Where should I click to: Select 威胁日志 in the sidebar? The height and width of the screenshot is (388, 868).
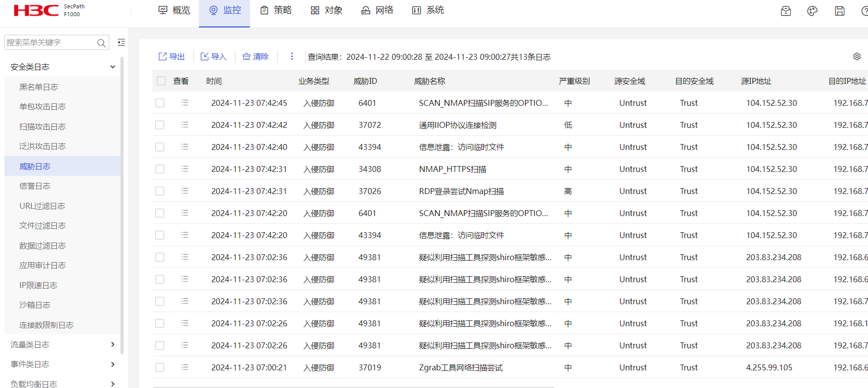click(x=63, y=167)
